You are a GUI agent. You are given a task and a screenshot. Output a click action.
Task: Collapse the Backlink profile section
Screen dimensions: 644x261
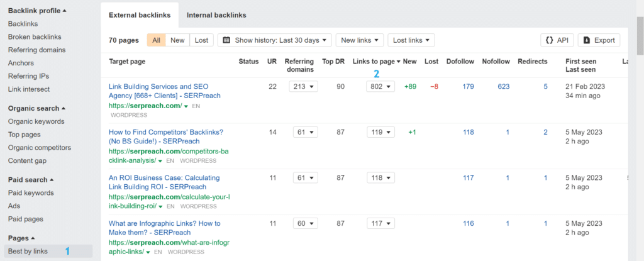37,11
